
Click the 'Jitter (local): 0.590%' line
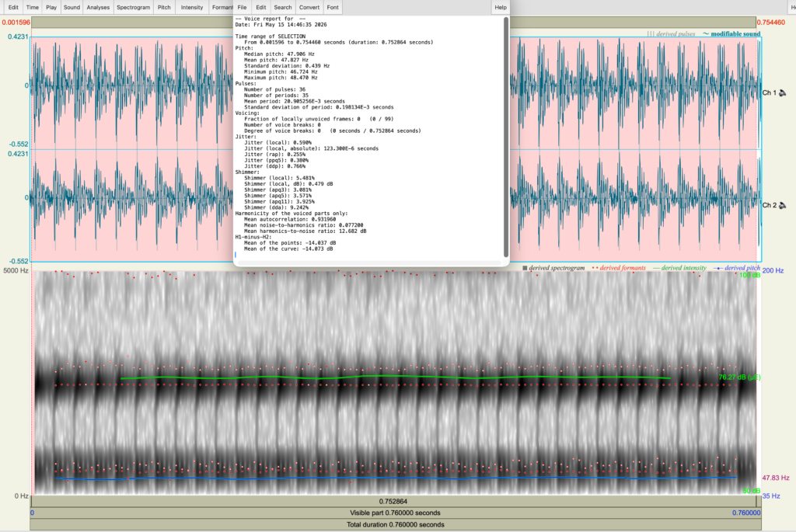point(278,142)
